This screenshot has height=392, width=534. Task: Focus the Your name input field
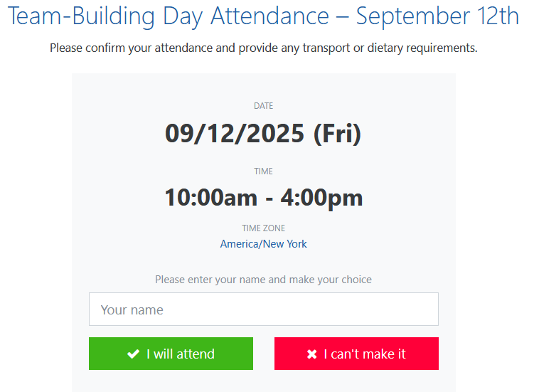point(264,309)
